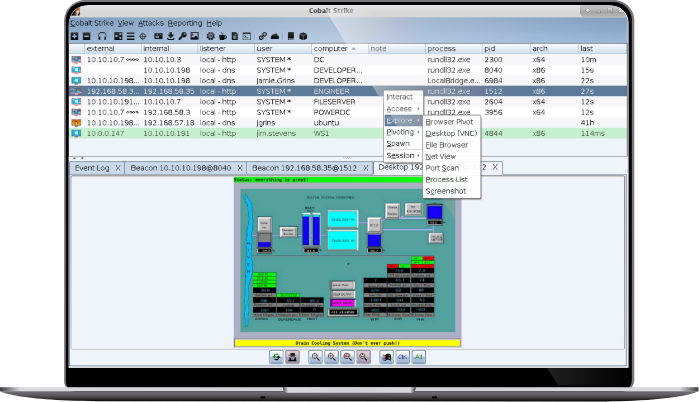
Task: Toggle the Alt key button
Action: pyautogui.click(x=419, y=357)
